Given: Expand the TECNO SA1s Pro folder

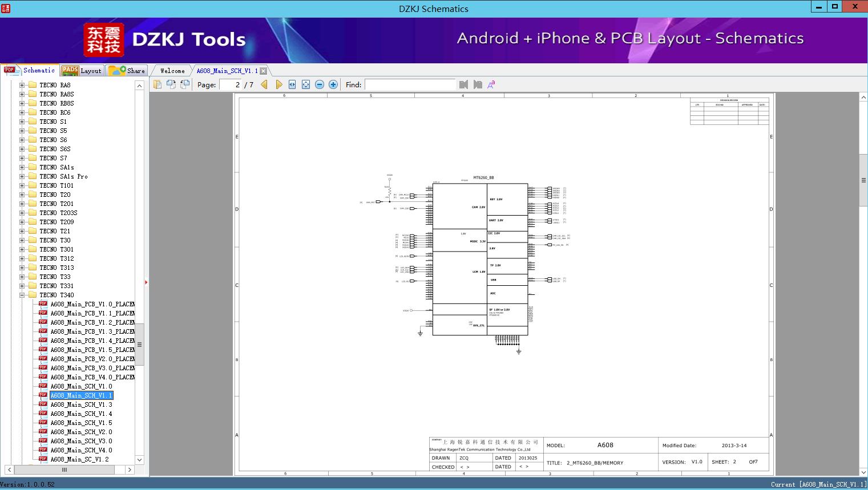Looking at the screenshot, I should pos(22,176).
